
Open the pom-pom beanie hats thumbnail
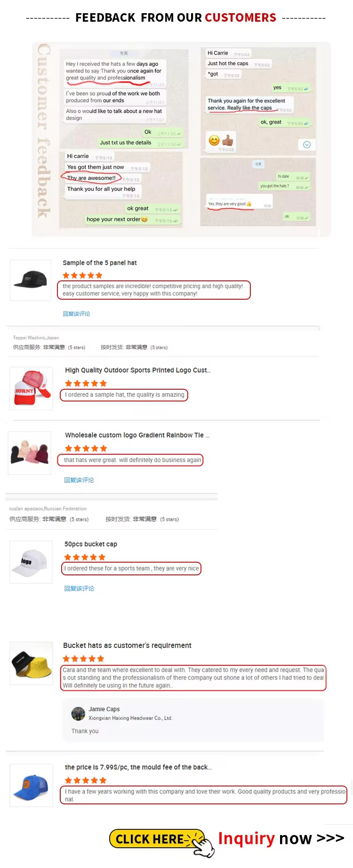click(30, 453)
